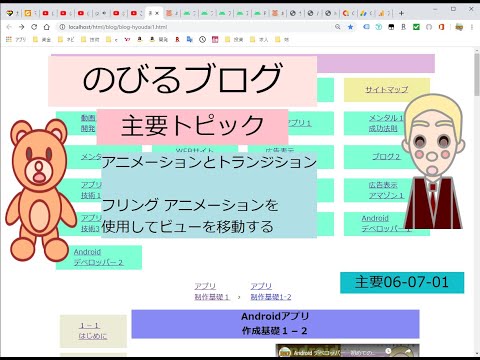480x360 pixels.
Task: Open the last bookmark folder on the right
Action: coord(282,39)
